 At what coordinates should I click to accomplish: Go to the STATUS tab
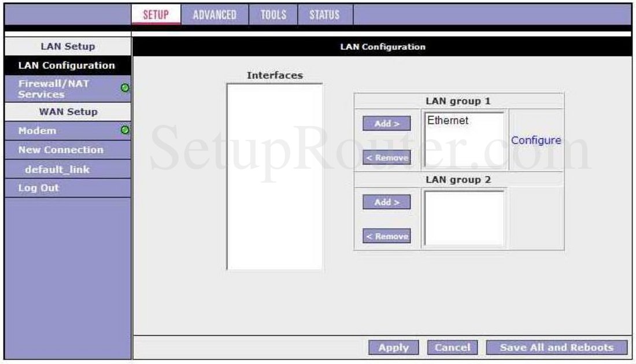(x=324, y=15)
